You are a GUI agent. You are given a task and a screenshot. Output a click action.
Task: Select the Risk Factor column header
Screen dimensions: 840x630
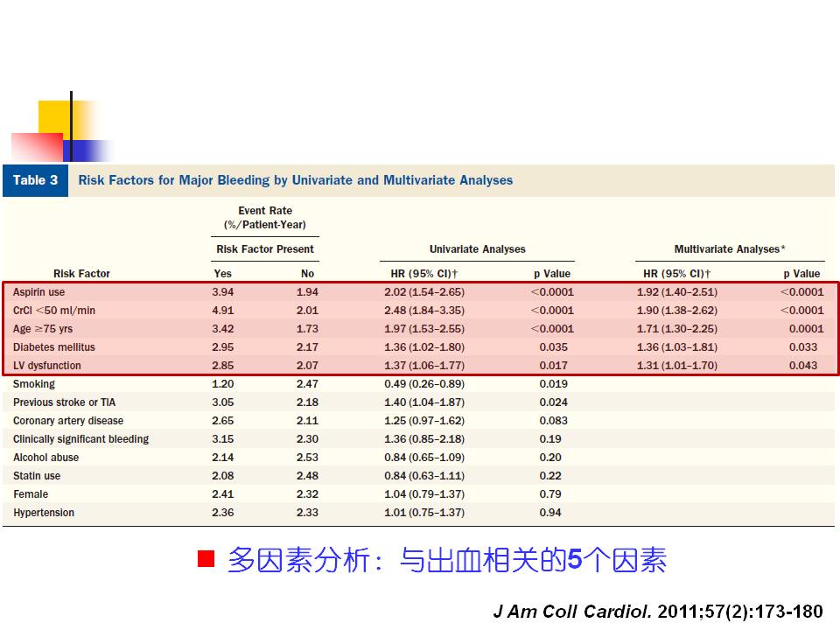tap(81, 274)
